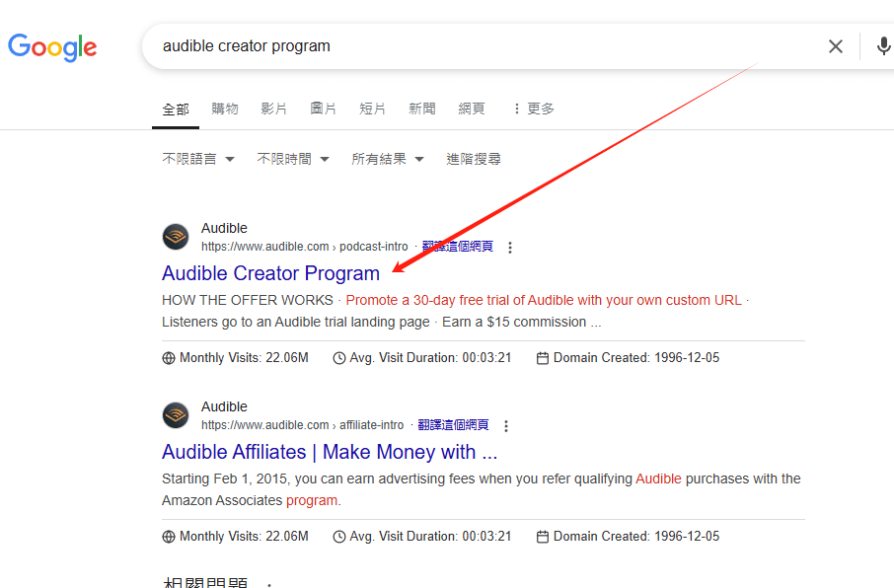Switch to the 購物 tab
The image size is (894, 588).
tap(225, 109)
